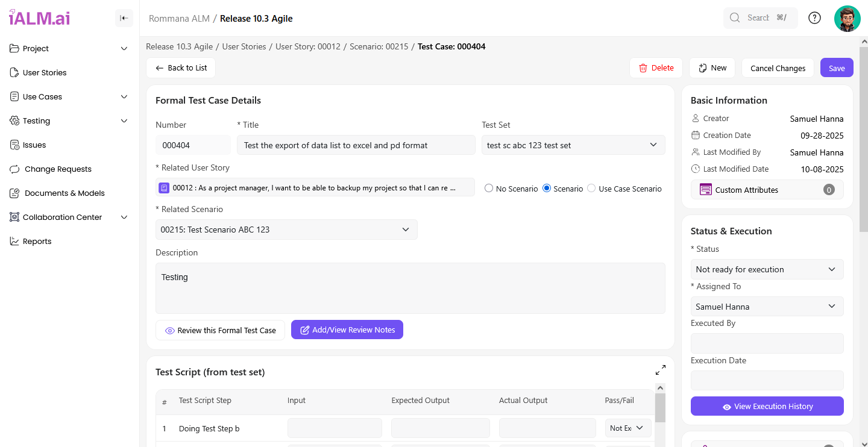The image size is (868, 447).
Task: Click the user avatar profile picture
Action: (847, 18)
